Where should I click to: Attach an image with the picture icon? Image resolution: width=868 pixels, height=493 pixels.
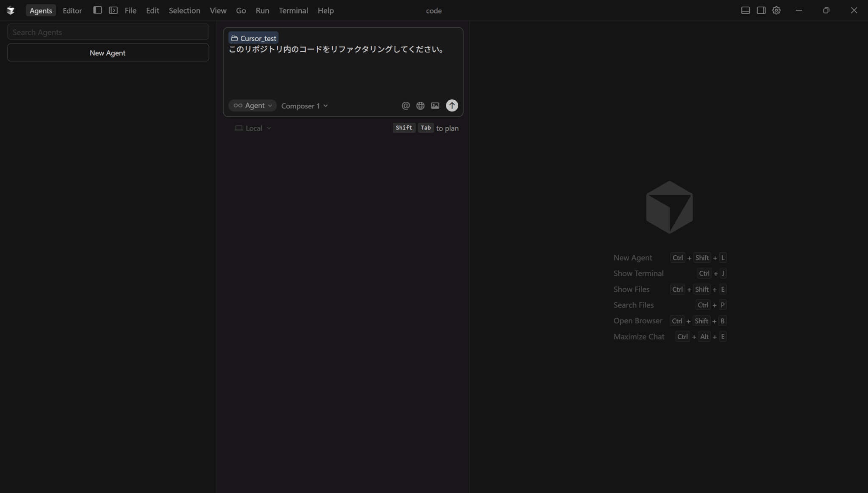click(435, 106)
